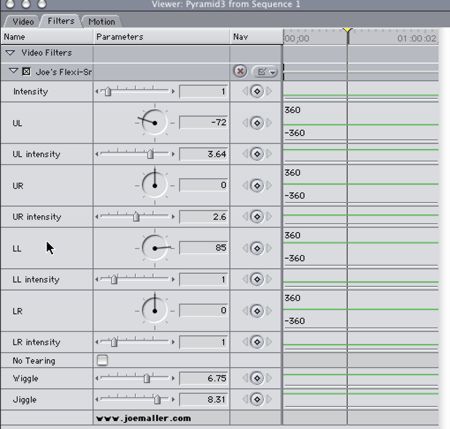This screenshot has width=450, height=429.
Task: Open the www.joemaller.com link
Action: [144, 418]
